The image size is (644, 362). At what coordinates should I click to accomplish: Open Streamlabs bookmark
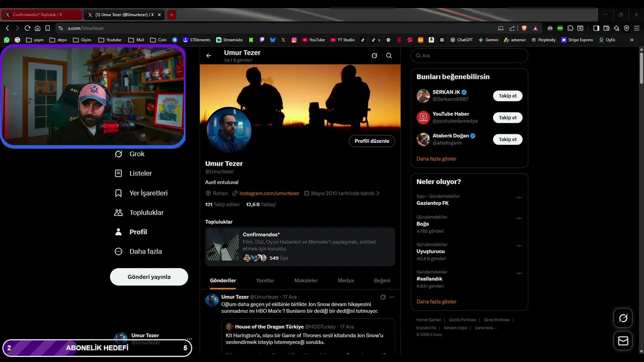pos(229,40)
